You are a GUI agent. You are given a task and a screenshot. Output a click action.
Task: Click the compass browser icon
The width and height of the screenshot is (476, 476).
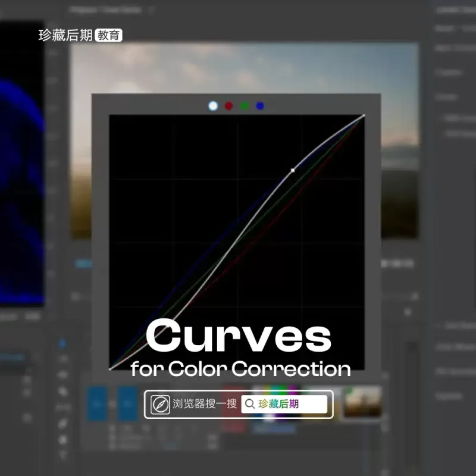click(160, 404)
